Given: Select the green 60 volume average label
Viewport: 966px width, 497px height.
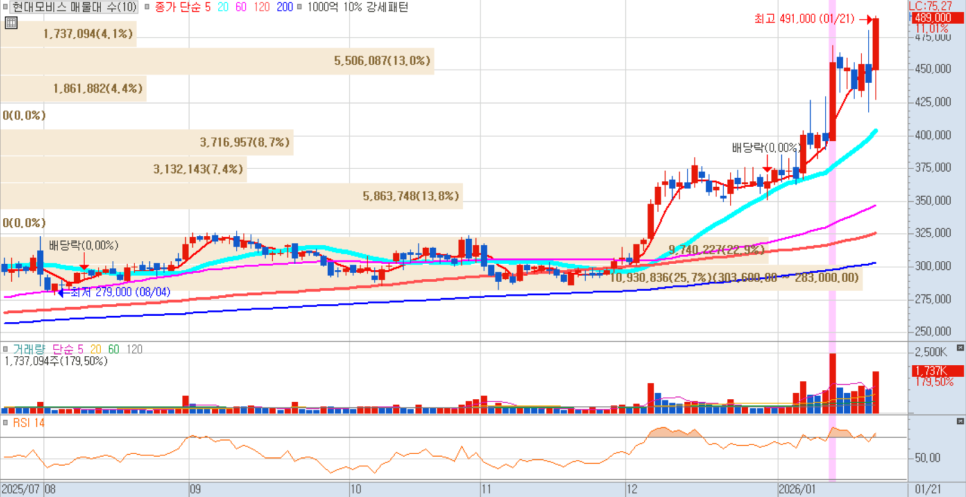Looking at the screenshot, I should pyautogui.click(x=113, y=349).
